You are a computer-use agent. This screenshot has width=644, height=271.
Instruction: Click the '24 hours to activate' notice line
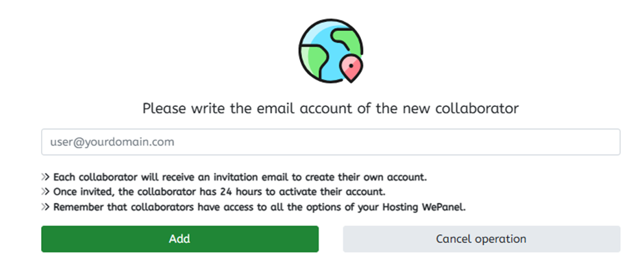click(214, 192)
